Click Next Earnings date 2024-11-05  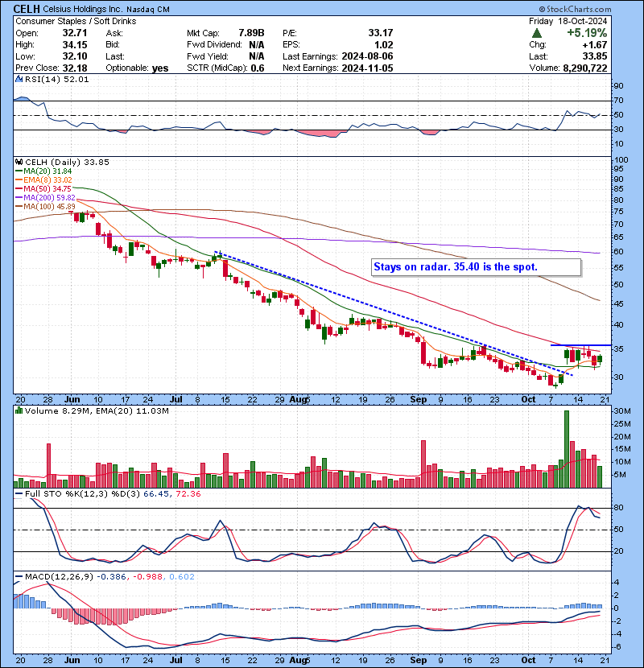pos(367,68)
